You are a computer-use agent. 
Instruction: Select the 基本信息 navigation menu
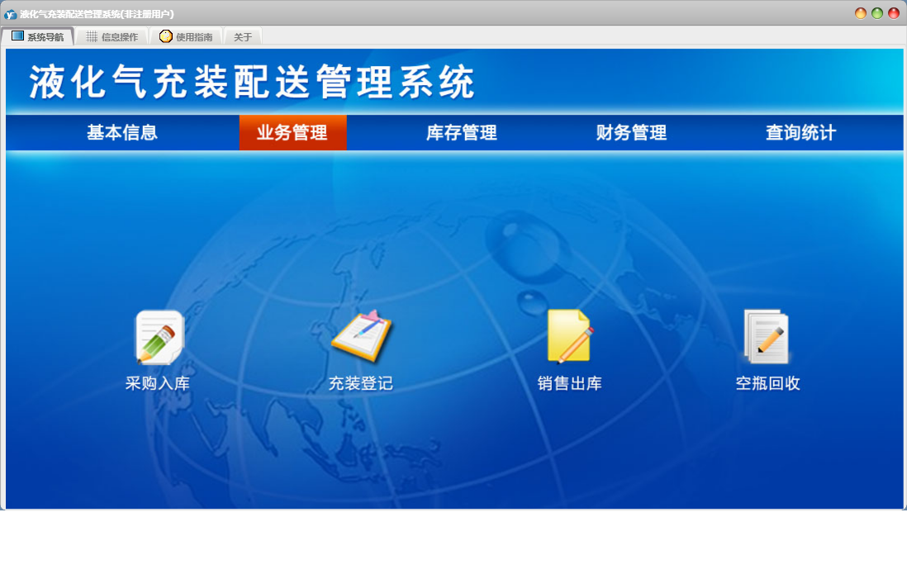point(122,132)
